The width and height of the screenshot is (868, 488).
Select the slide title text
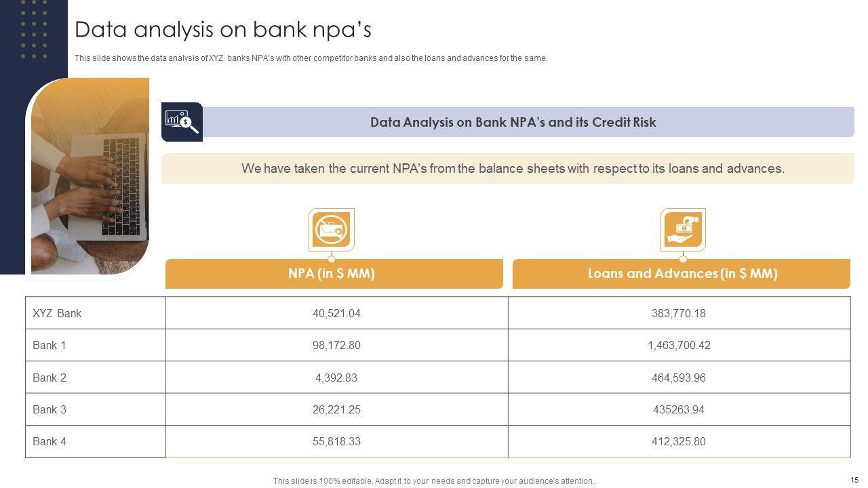pyautogui.click(x=223, y=30)
